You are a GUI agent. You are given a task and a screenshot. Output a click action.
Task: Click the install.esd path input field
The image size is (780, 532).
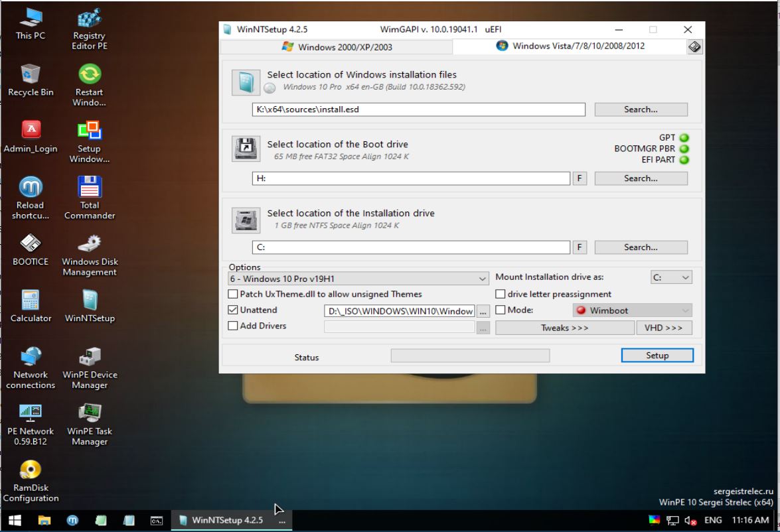[418, 109]
